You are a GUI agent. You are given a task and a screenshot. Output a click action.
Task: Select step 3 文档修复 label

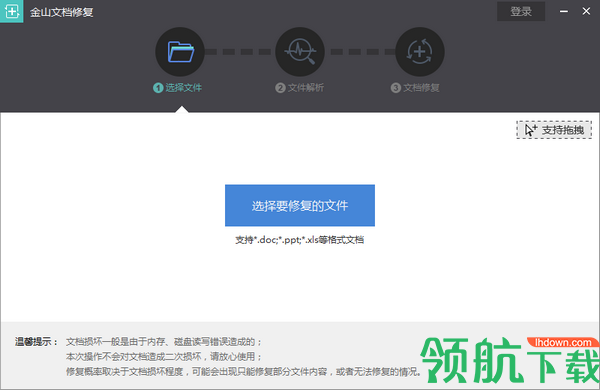(415, 88)
